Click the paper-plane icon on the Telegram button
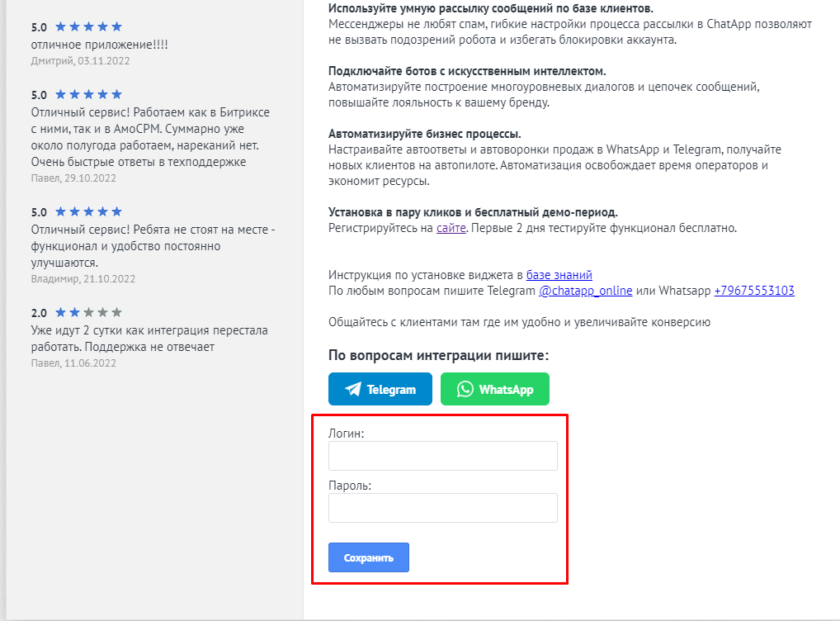Viewport: 840px width, 621px height. point(353,389)
